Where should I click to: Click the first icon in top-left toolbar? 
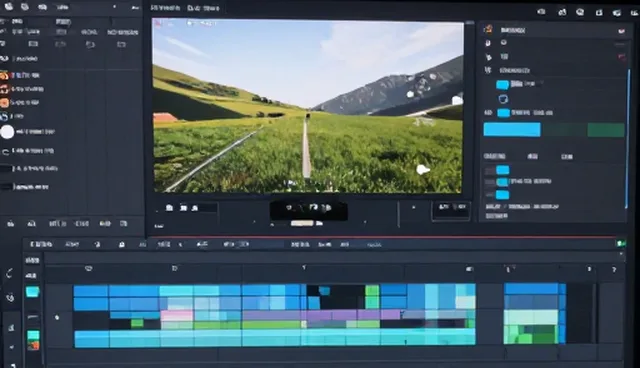[x=9, y=7]
